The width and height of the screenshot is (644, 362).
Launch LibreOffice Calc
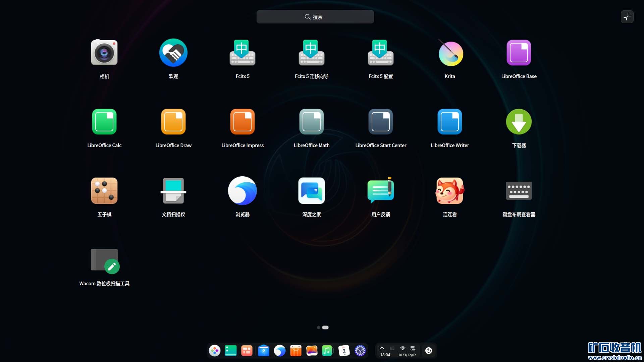[104, 122]
